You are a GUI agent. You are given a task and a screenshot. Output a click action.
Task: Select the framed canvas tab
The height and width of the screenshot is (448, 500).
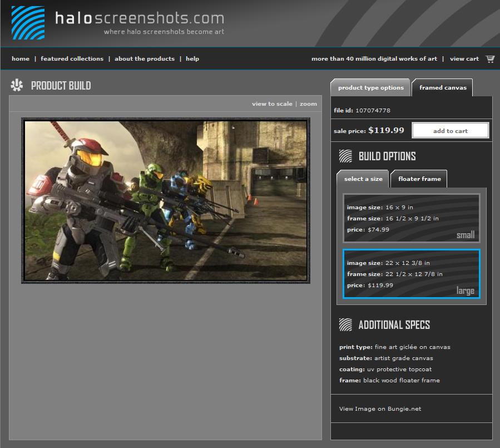click(x=443, y=87)
